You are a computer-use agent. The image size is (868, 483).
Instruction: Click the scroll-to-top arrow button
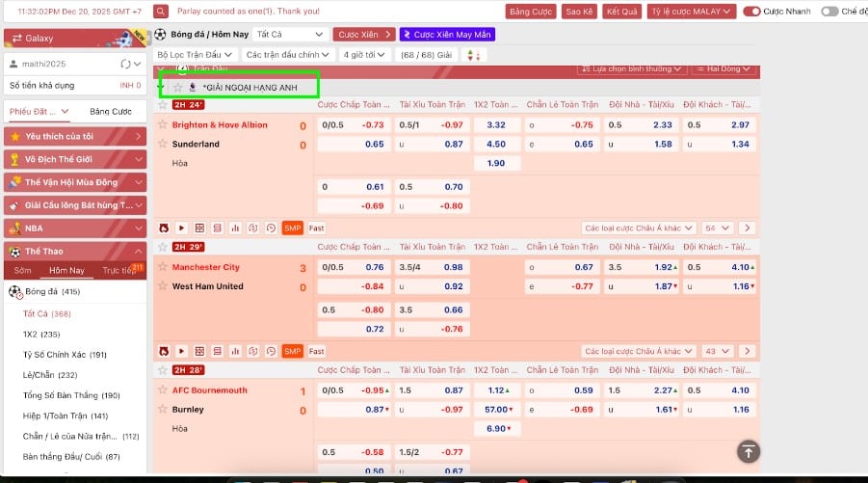749,451
